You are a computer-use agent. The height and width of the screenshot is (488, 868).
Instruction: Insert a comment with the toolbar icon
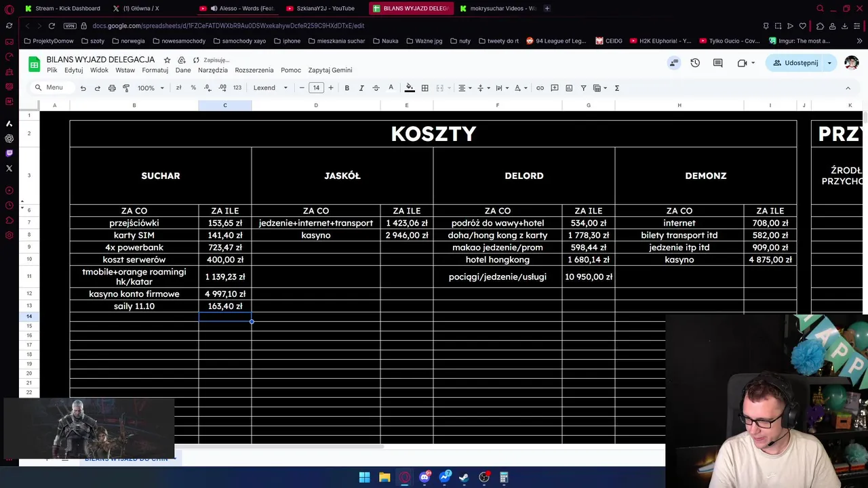click(554, 88)
